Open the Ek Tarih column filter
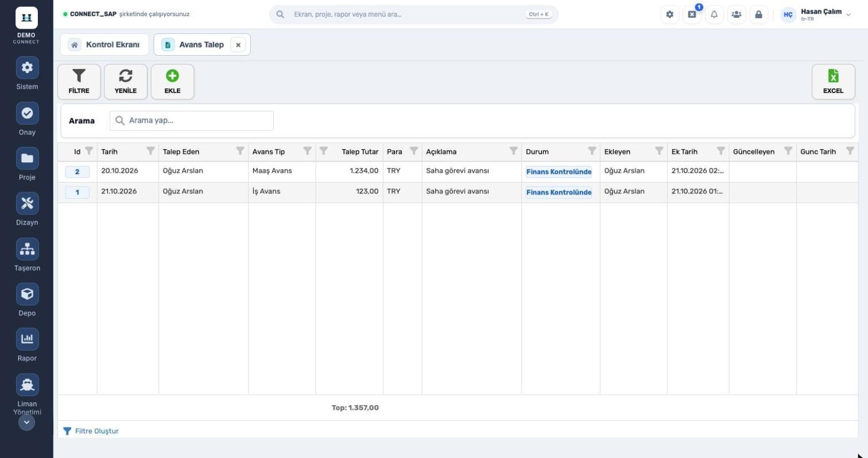This screenshot has height=458, width=868. tap(720, 151)
